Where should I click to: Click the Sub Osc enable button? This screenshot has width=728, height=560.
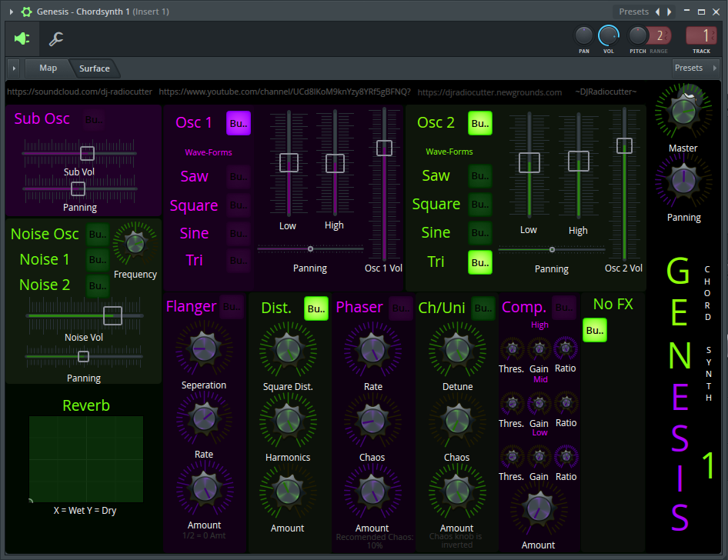tap(94, 120)
